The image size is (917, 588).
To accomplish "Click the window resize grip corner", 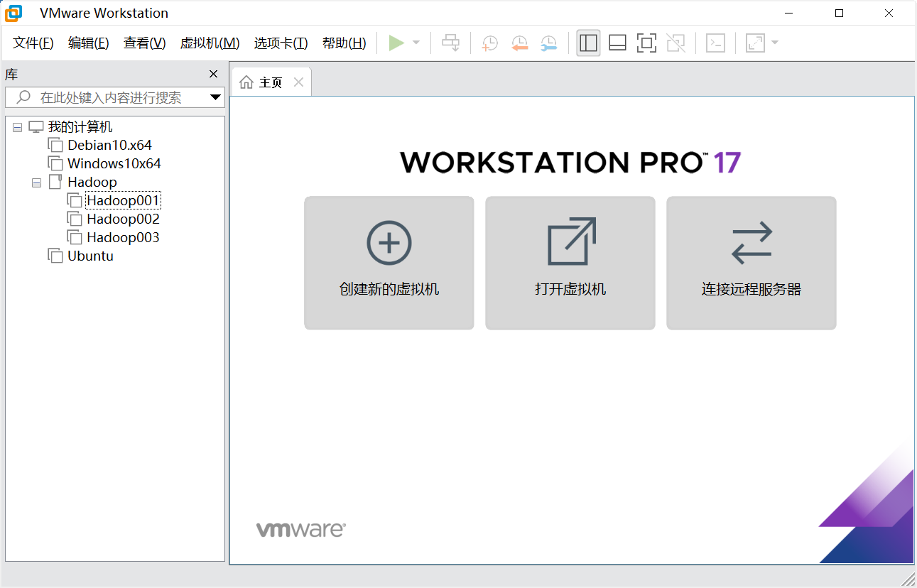I will (x=908, y=579).
